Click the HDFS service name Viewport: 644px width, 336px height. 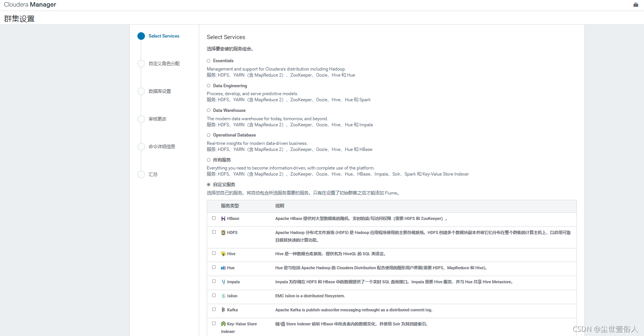point(232,233)
